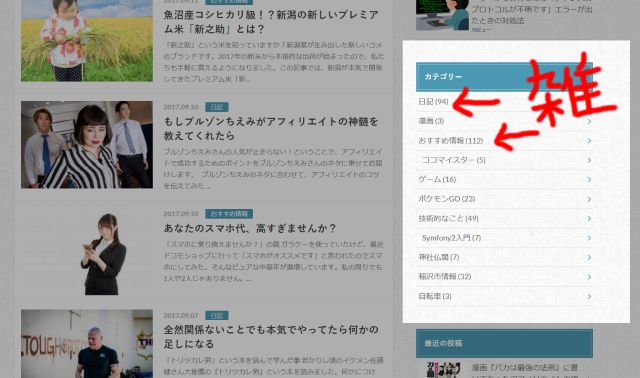Click the chevron beside ゲーム (16)

coord(589,180)
